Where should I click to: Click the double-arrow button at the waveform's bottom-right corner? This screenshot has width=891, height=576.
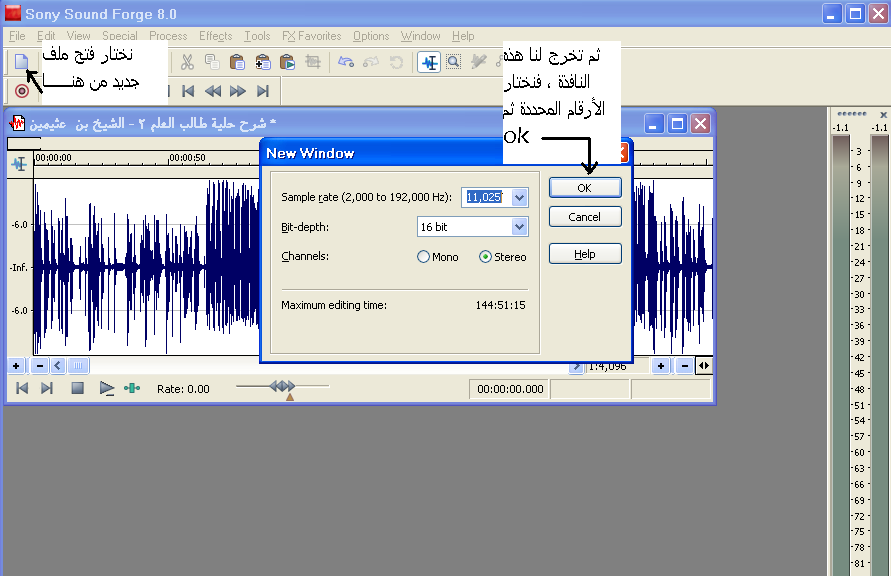click(704, 366)
